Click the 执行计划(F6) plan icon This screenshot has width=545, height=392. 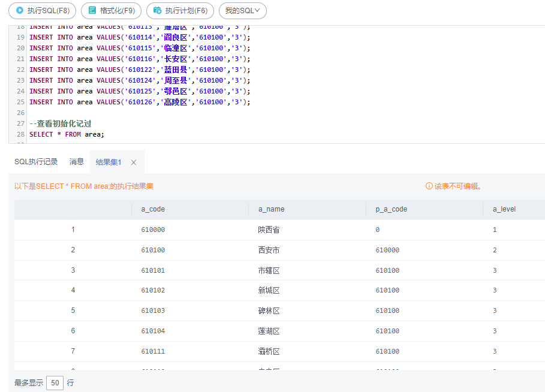[158, 10]
